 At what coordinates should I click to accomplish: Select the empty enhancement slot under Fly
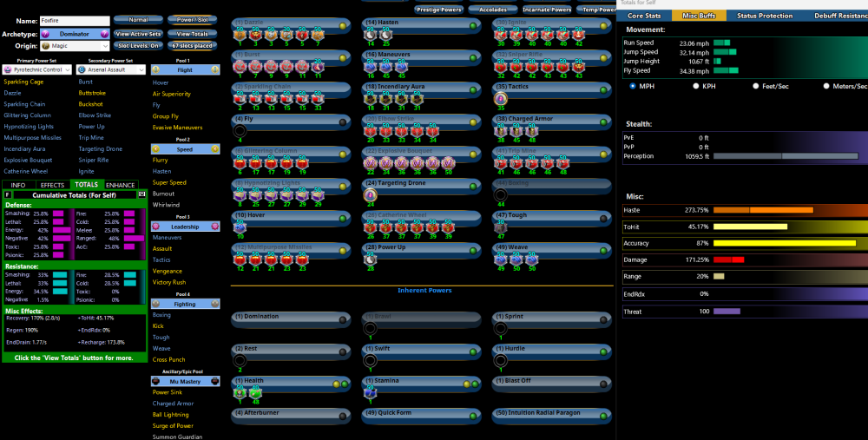pos(240,130)
